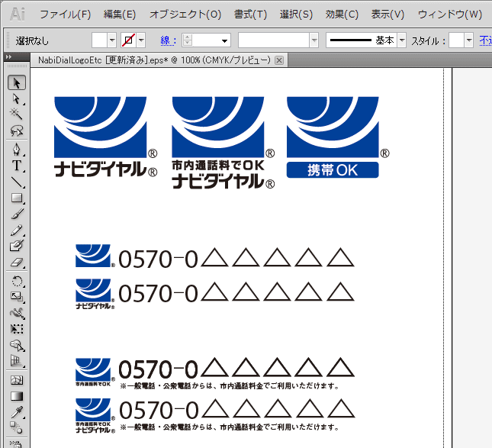Select the Type tool

click(x=17, y=166)
